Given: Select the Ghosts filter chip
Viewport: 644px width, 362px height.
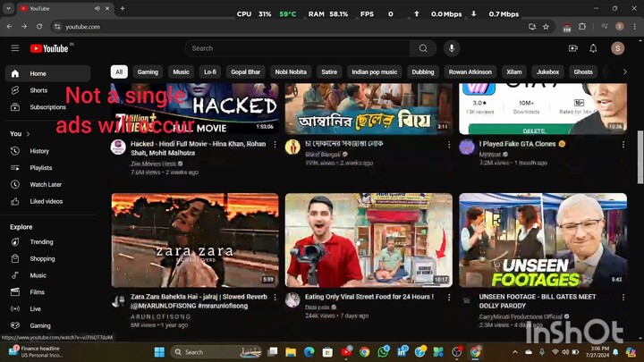Looking at the screenshot, I should [583, 72].
